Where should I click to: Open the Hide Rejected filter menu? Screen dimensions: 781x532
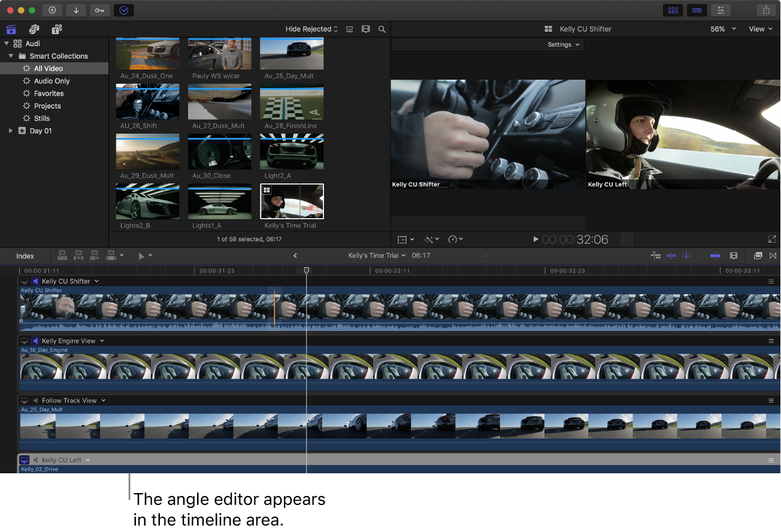coord(309,29)
